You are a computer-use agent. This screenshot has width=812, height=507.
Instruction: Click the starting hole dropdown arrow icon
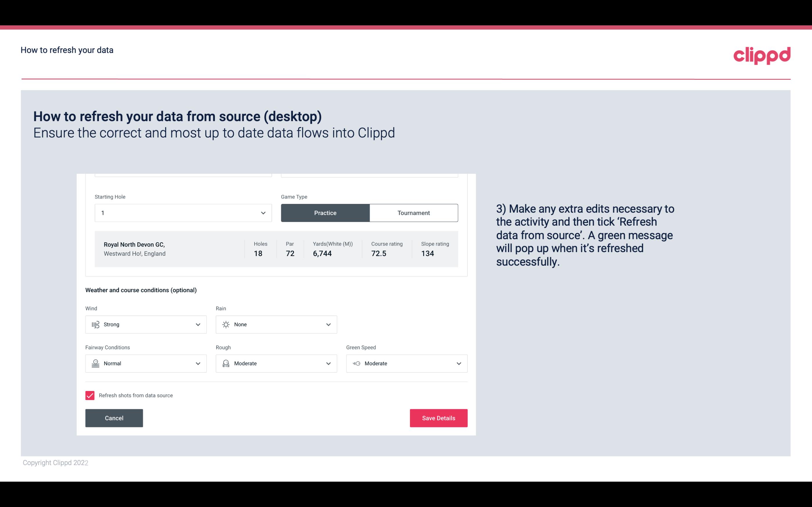pos(262,213)
